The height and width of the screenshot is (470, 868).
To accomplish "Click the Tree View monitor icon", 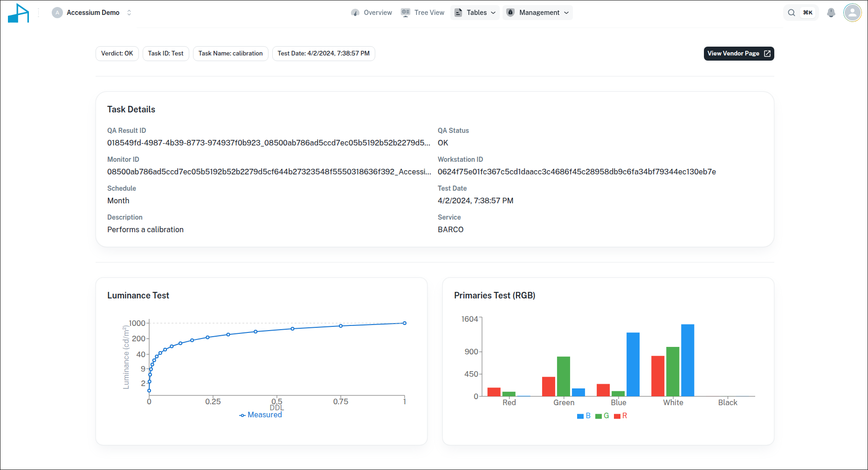I will click(406, 13).
